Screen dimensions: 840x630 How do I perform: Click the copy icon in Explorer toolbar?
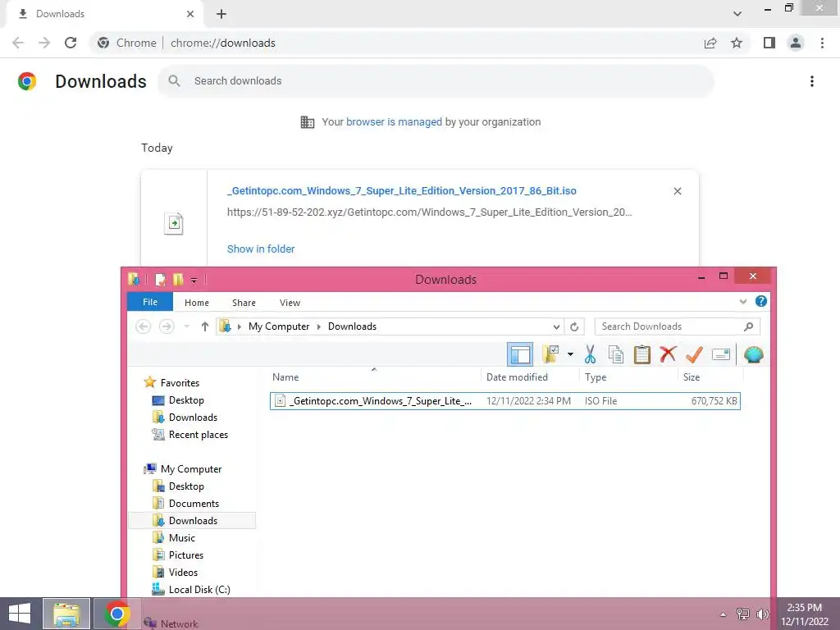(615, 354)
